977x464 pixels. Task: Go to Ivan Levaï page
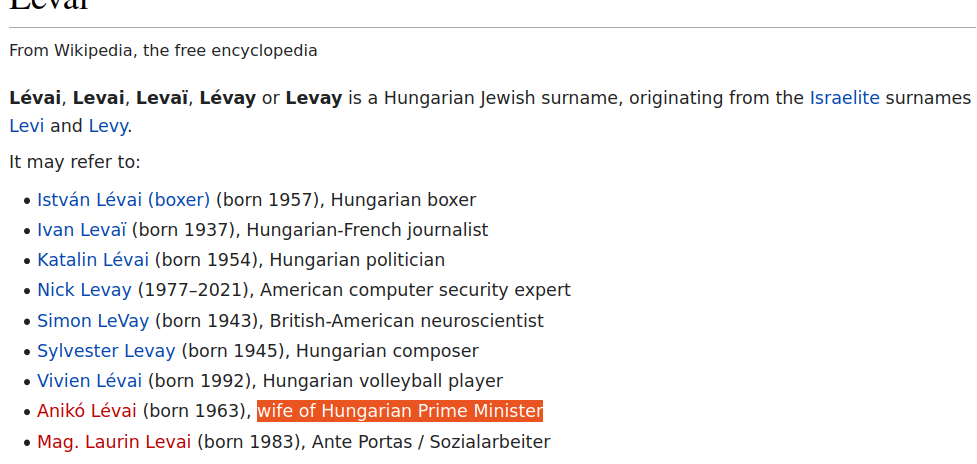pyautogui.click(x=82, y=230)
